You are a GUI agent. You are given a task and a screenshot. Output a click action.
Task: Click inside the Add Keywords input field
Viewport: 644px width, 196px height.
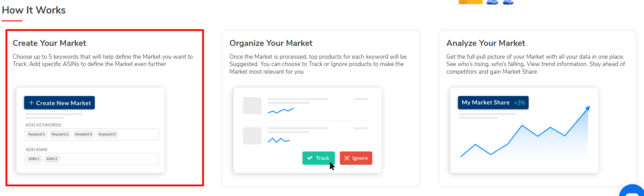(138, 134)
